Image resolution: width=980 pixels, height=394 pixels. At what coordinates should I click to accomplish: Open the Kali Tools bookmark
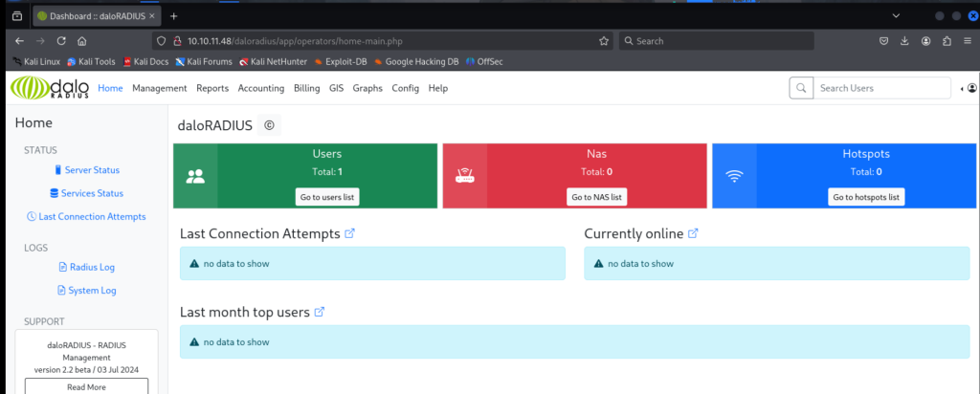click(x=91, y=62)
